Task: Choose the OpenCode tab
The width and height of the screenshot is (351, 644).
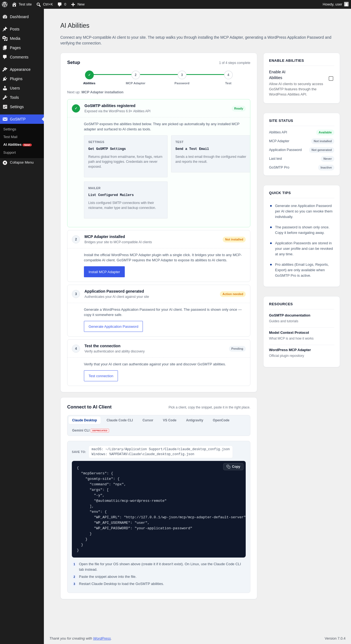Action: pyautogui.click(x=221, y=420)
